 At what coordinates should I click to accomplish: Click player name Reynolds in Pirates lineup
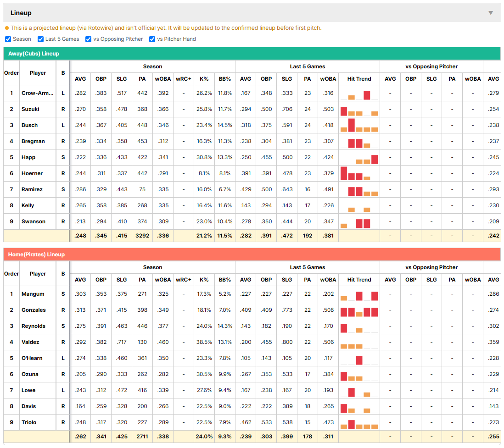click(34, 326)
